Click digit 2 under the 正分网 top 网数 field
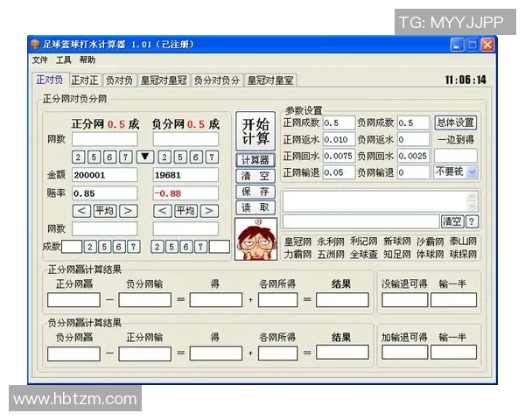This screenshot has height=420, width=525. click(x=79, y=157)
